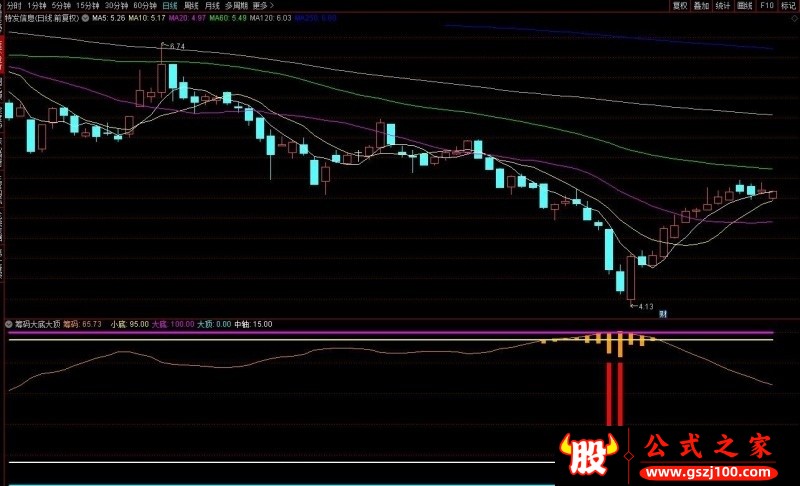Open the 周线 weekly chart
The height and width of the screenshot is (486, 800).
tap(191, 6)
